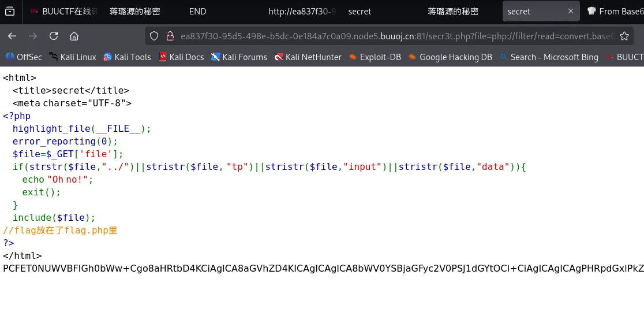Open Kali Docs bookmark
This screenshot has width=644, height=330.
point(181,57)
